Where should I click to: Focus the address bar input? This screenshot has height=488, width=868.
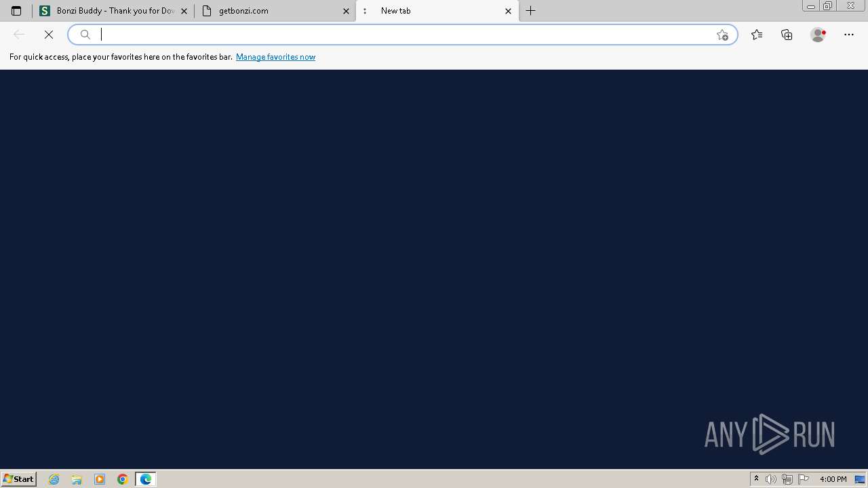coord(403,35)
